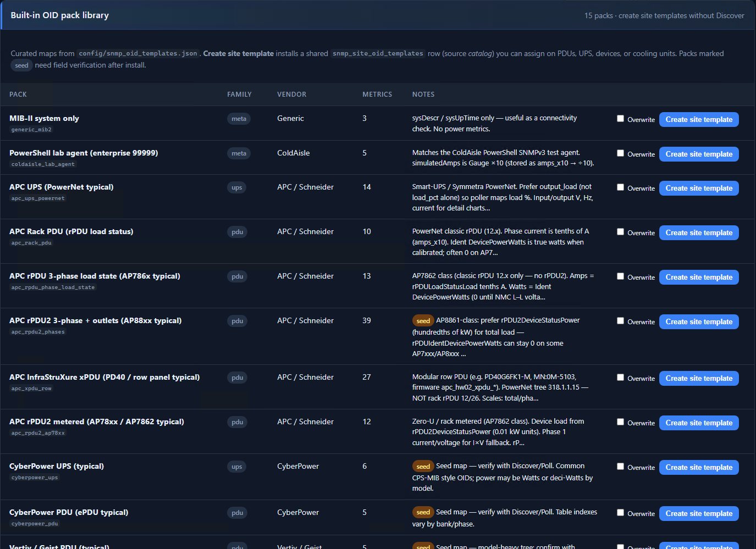This screenshot has height=549, width=756.
Task: Tick Overwrite for CyberPower PDU pack
Action: (620, 513)
